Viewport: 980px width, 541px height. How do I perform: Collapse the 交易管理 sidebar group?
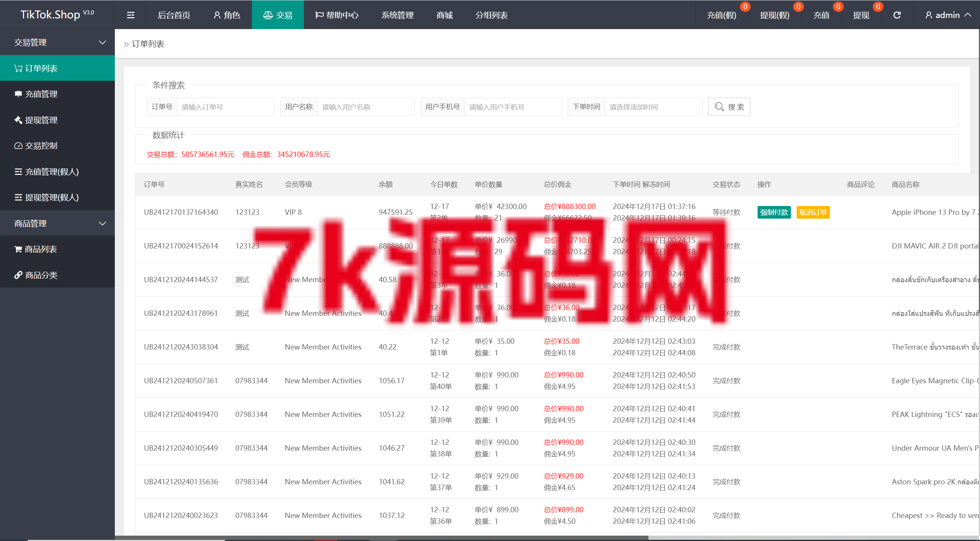(57, 42)
